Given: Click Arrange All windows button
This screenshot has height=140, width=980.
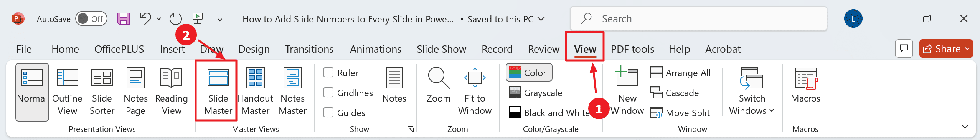Looking at the screenshot, I should coord(681,73).
